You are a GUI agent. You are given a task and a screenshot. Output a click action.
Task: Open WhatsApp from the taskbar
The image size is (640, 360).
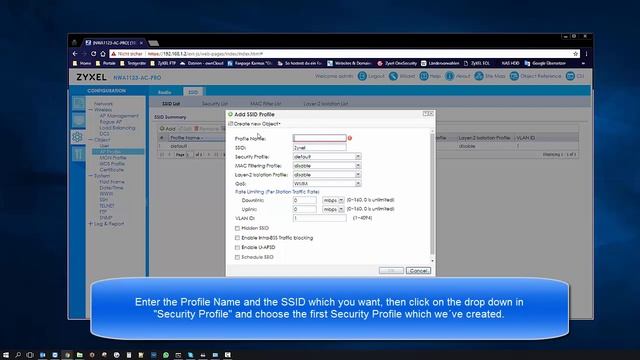point(166,355)
